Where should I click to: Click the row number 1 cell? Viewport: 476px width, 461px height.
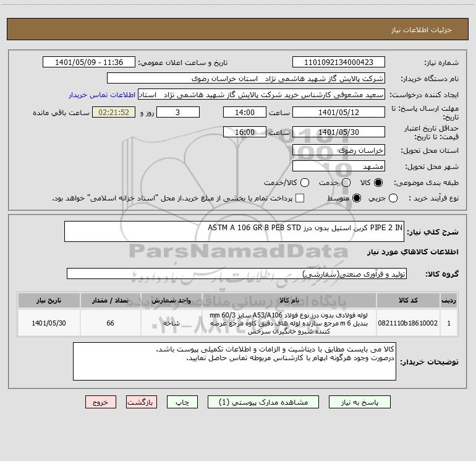click(449, 323)
